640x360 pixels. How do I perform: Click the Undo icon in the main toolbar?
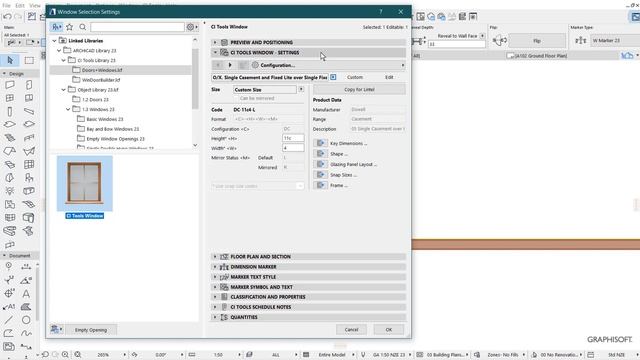tap(7, 17)
